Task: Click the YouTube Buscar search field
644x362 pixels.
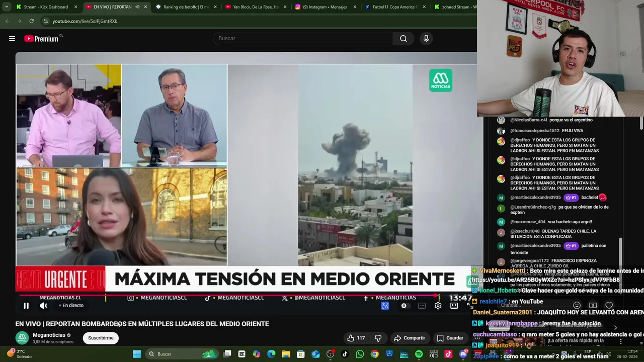Action: (x=303, y=39)
